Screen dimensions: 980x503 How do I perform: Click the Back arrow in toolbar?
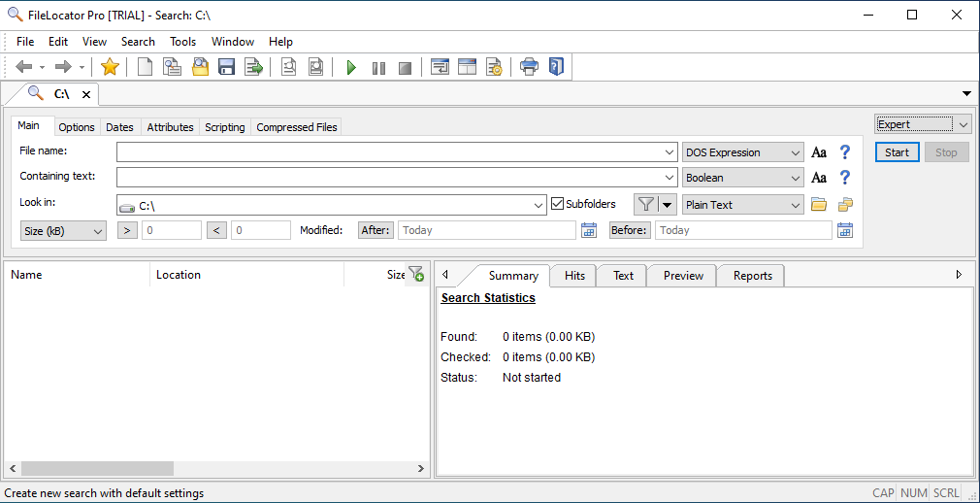[23, 67]
